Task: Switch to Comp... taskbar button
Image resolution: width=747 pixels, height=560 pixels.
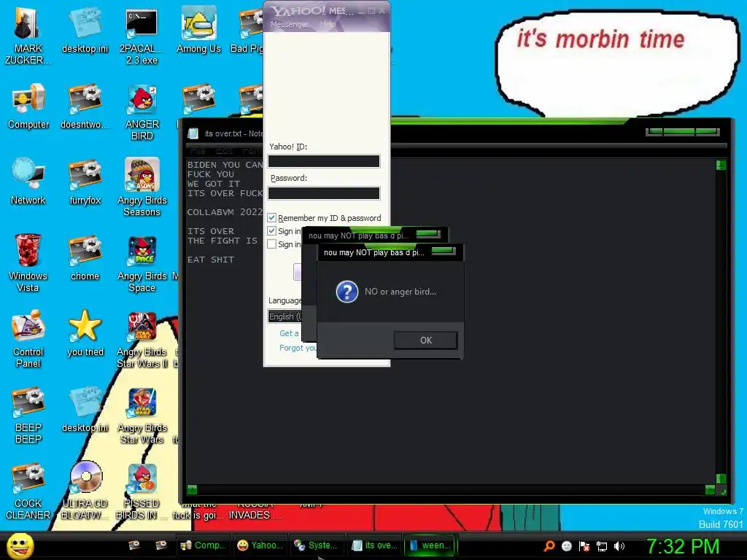Action: click(x=203, y=545)
